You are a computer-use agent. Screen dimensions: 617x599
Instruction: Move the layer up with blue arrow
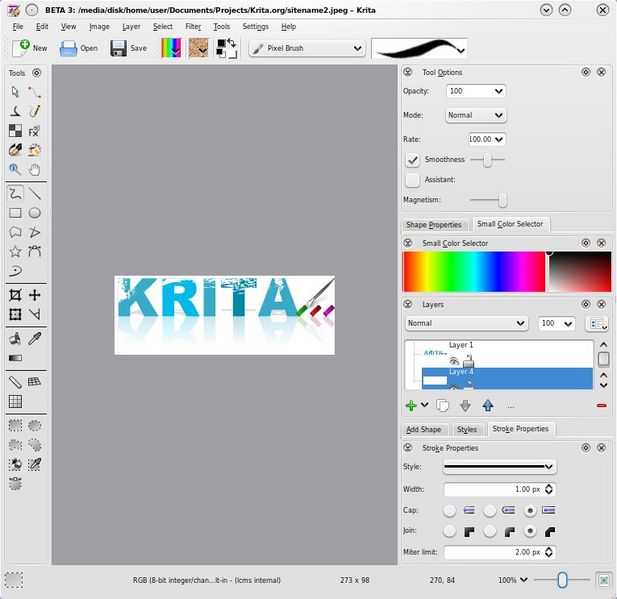tap(488, 406)
